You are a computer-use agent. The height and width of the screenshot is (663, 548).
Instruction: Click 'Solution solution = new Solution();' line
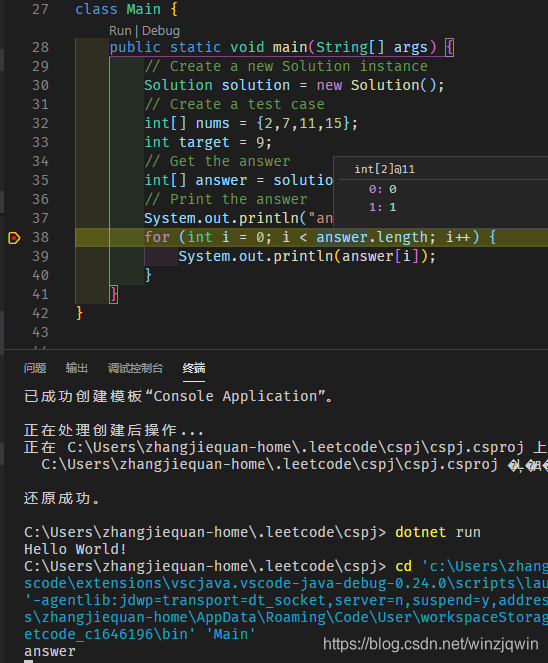tap(294, 85)
